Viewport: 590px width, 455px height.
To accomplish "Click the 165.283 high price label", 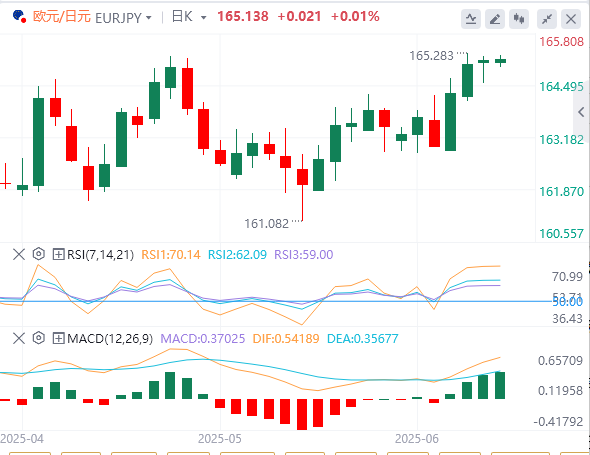I will pyautogui.click(x=431, y=56).
